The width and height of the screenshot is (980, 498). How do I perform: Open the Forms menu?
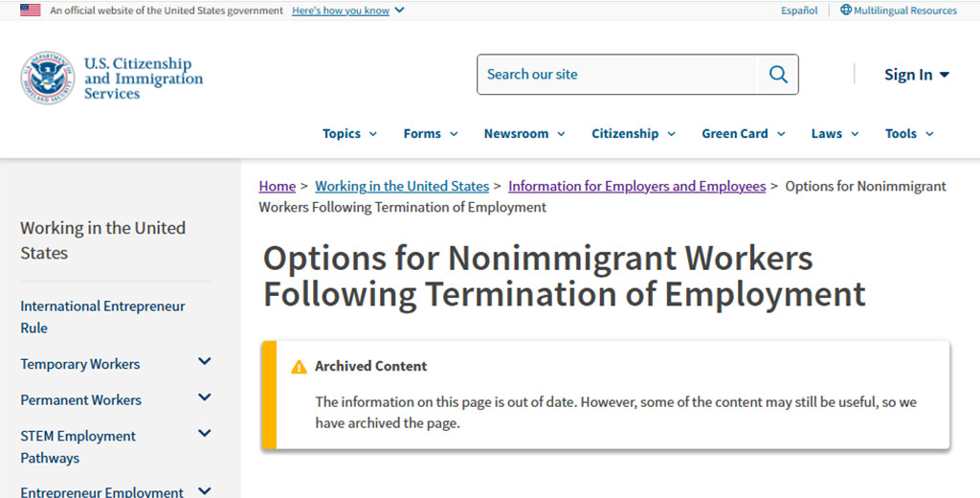click(x=430, y=134)
